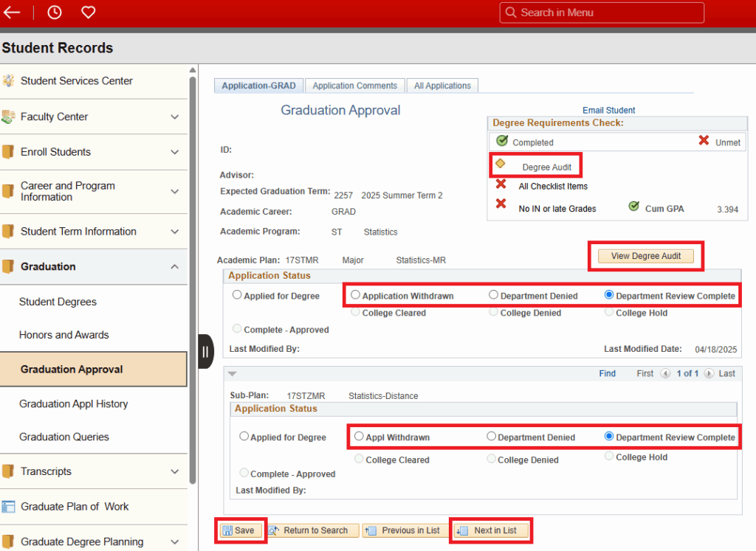Click the sidebar scrollbar up arrow
Image resolution: width=756 pixels, height=551 pixels.
[x=193, y=70]
